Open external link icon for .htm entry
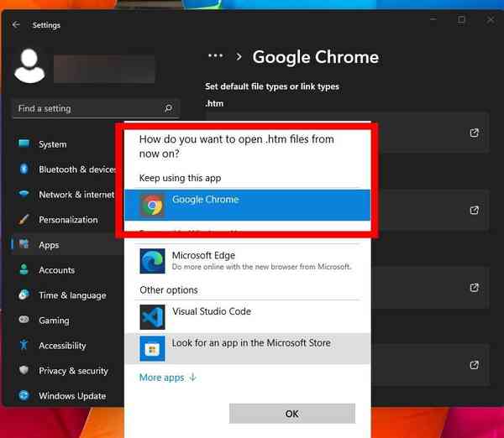 (474, 133)
